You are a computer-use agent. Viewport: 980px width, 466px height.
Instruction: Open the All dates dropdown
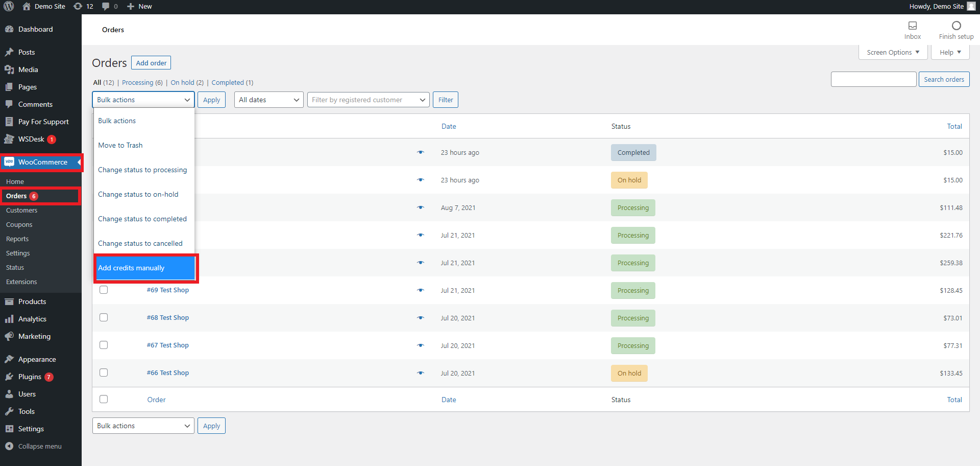pos(269,100)
